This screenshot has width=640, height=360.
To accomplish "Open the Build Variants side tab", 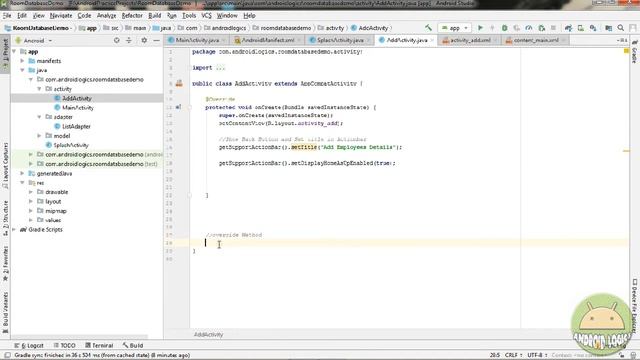I will tap(5, 313).
